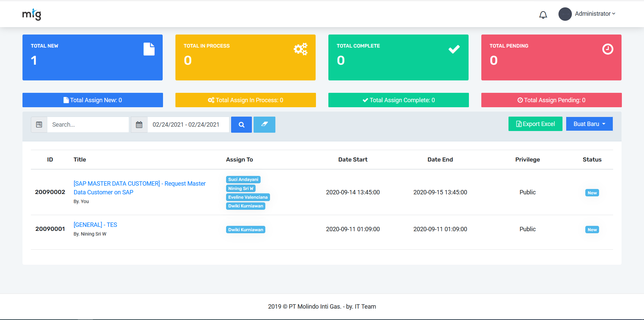Viewport: 644px width, 320px height.
Task: Click the document icon on Total New card
Action: 149,49
